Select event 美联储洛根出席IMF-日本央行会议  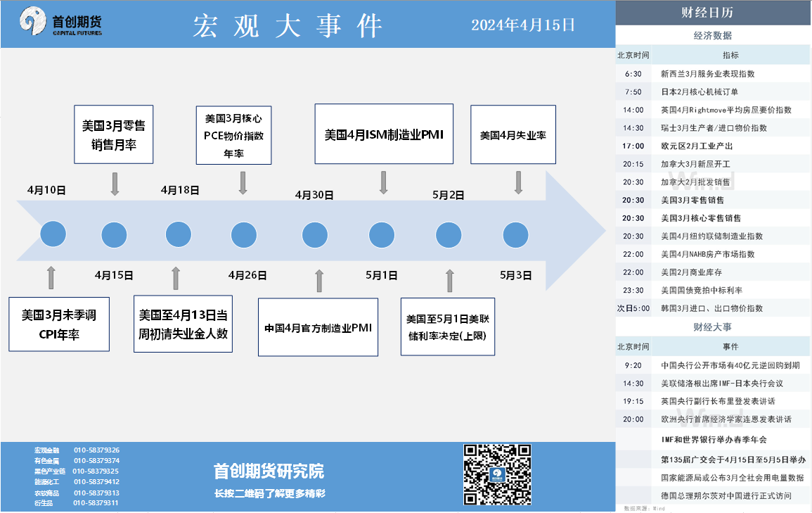[713, 384]
